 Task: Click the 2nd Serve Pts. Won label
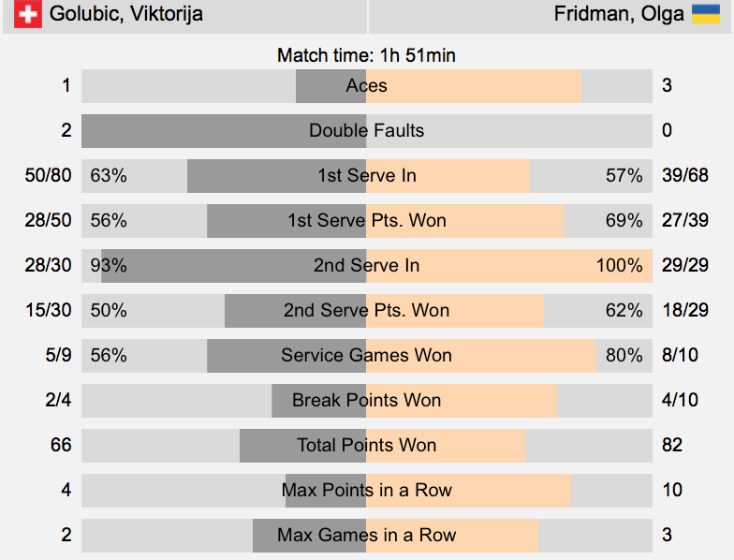(366, 311)
